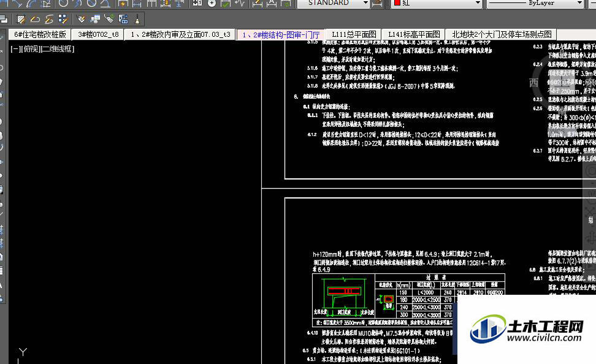Image resolution: width=596 pixels, height=364 pixels.
Task: Click the Dimension Update tool
Action: point(286,4)
